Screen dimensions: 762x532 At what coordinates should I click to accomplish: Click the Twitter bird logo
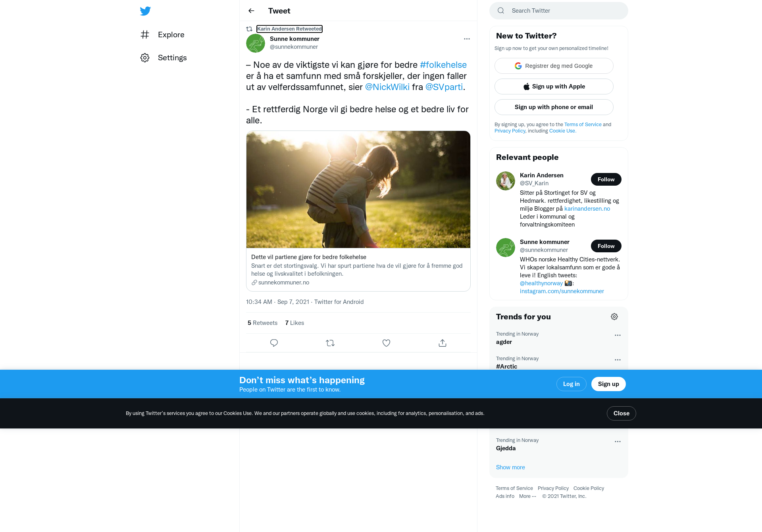point(145,11)
